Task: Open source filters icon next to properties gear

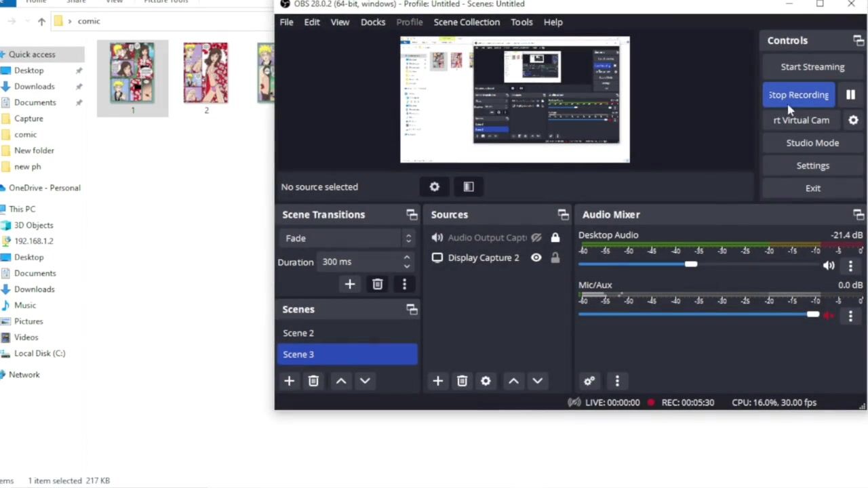Action: 469,187
